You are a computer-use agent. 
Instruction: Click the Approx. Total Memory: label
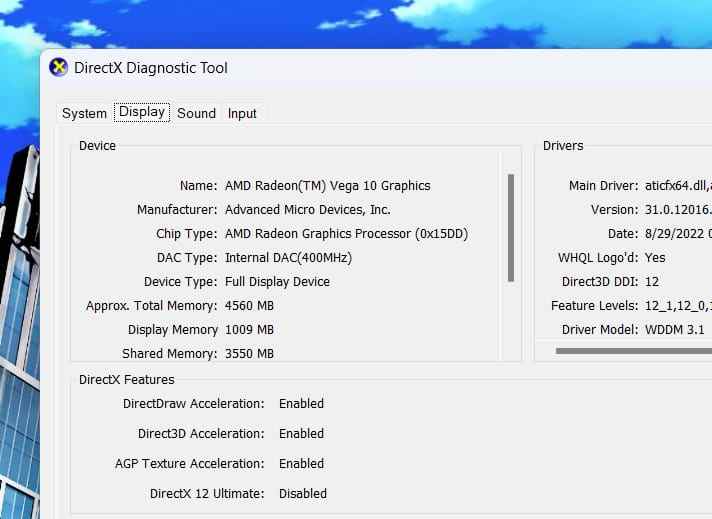pos(152,306)
